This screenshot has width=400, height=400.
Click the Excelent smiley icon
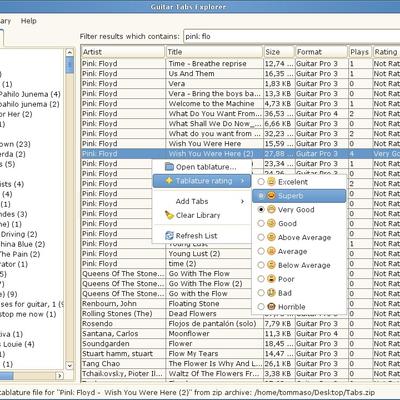coord(272,182)
